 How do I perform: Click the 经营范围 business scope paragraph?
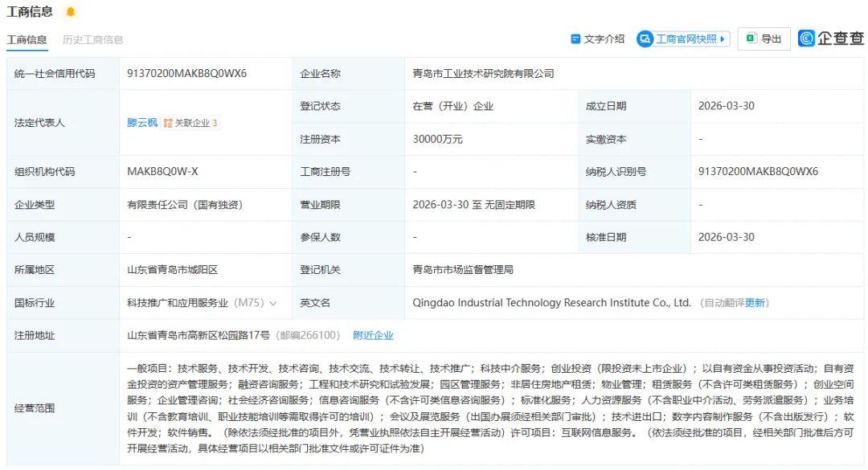490,409
